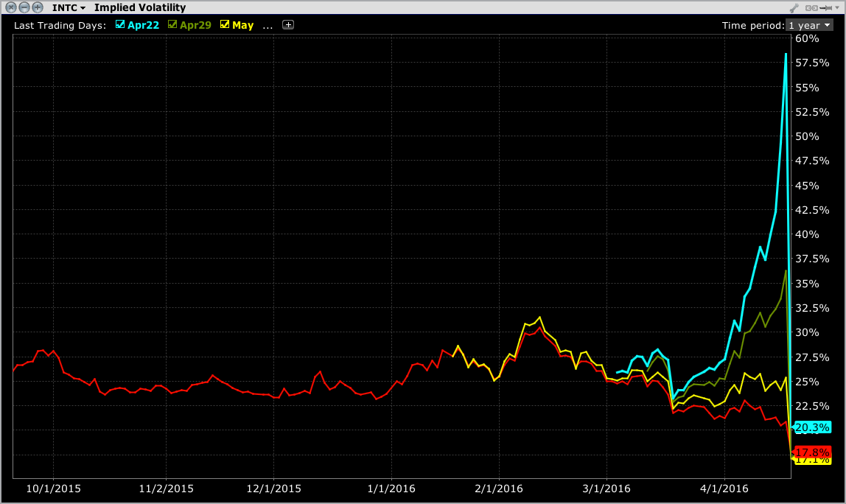Click the 50% axis label
The height and width of the screenshot is (504, 846).
(807, 136)
